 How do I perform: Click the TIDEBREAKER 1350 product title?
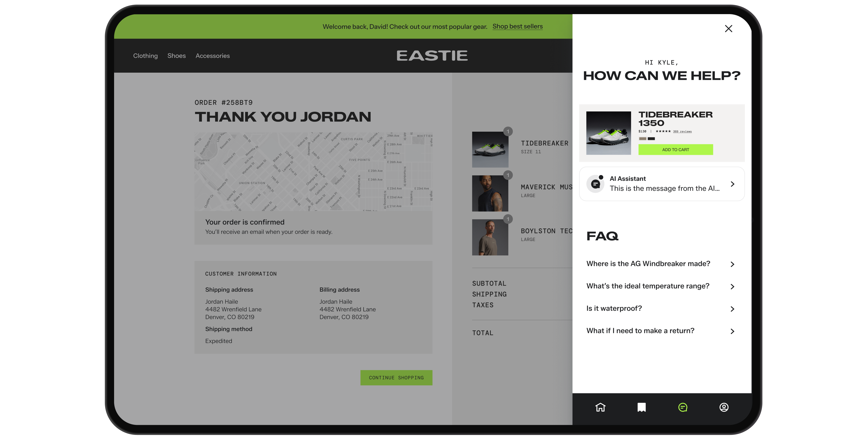pyautogui.click(x=675, y=119)
